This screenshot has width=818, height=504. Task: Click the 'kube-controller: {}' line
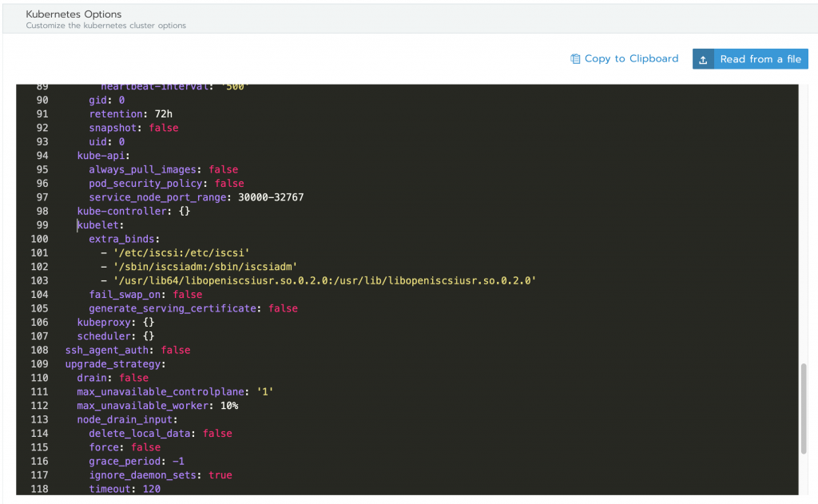pos(133,212)
